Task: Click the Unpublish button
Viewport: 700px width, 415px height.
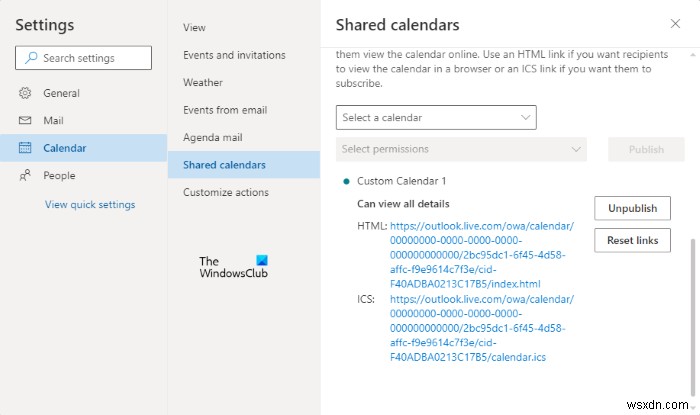Action: click(632, 208)
